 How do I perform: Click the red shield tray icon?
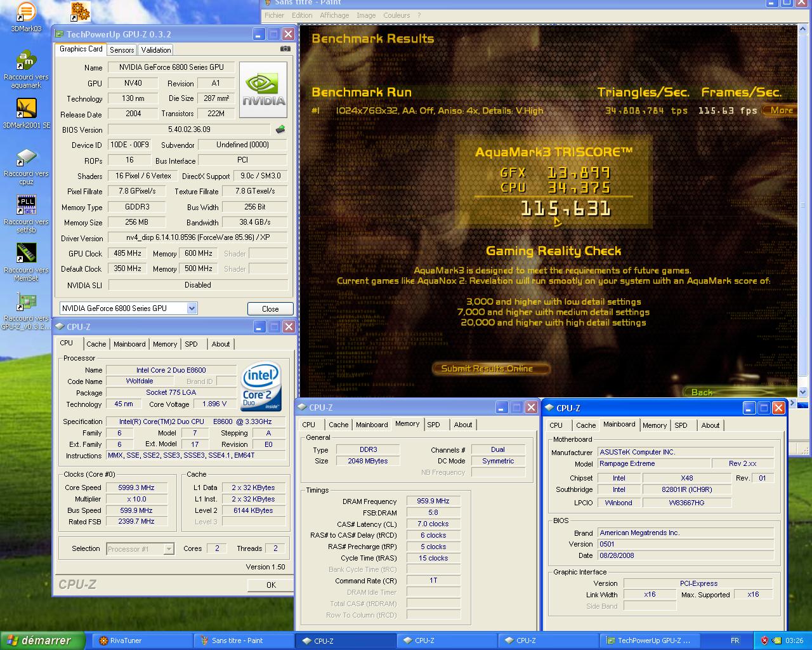pyautogui.click(x=764, y=640)
